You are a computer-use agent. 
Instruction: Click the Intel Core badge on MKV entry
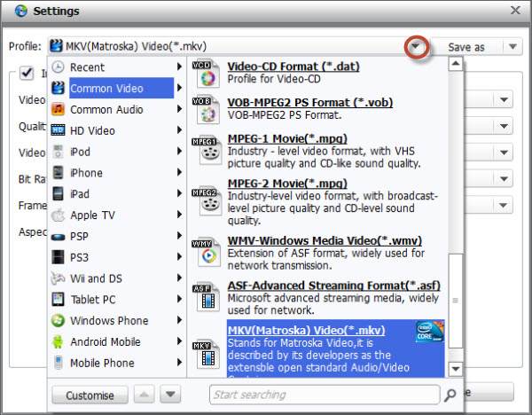tap(430, 331)
